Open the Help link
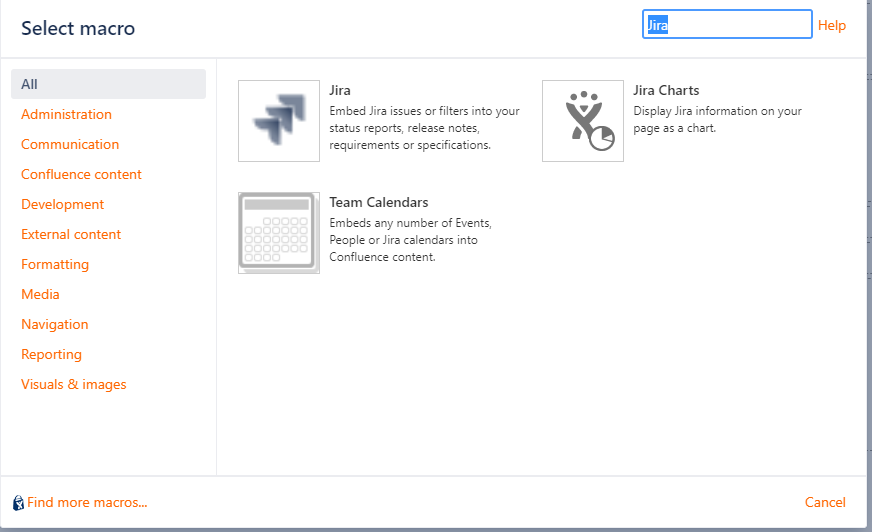Viewport: 872px width, 532px height. point(831,25)
